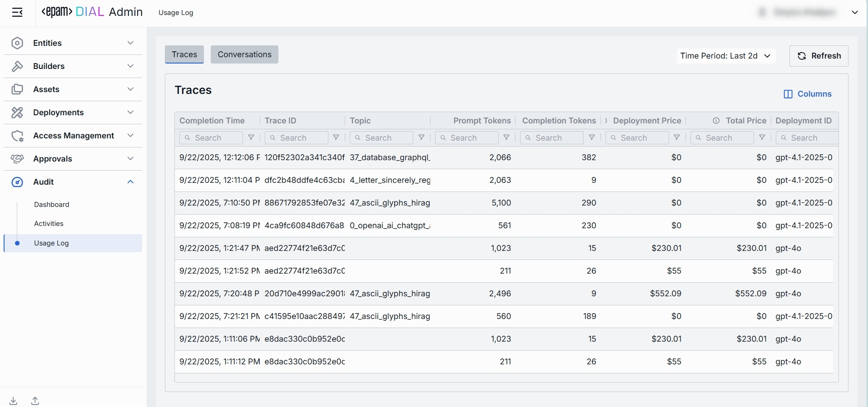Collapse the Audit menu section

pos(130,182)
